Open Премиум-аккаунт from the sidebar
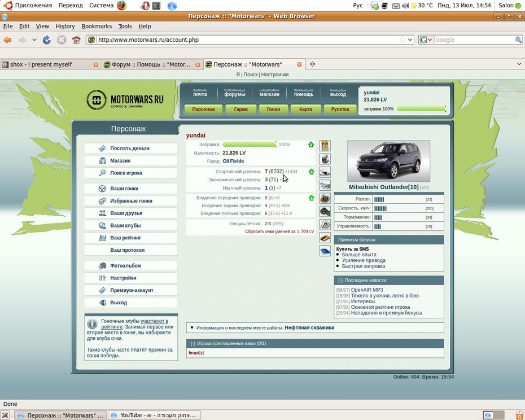The width and height of the screenshot is (525, 420). point(131,290)
